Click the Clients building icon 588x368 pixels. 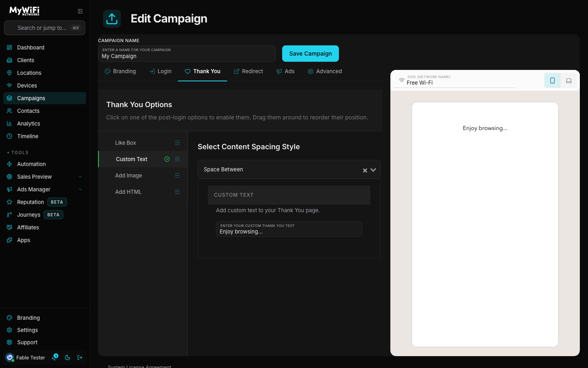(x=9, y=60)
